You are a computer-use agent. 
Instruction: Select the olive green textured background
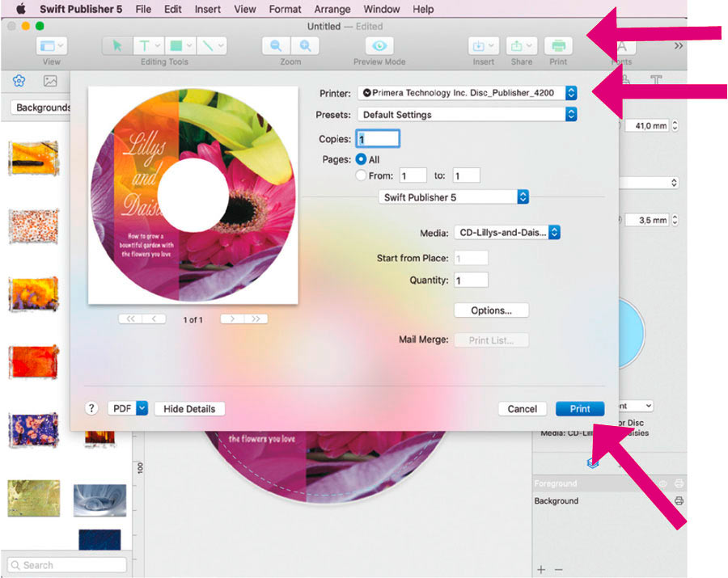[x=34, y=498]
